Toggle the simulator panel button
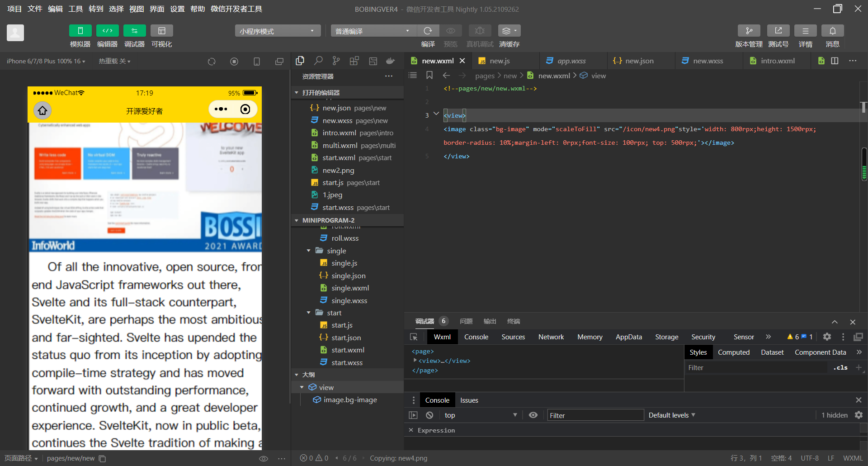This screenshot has height=466, width=868. click(80, 31)
